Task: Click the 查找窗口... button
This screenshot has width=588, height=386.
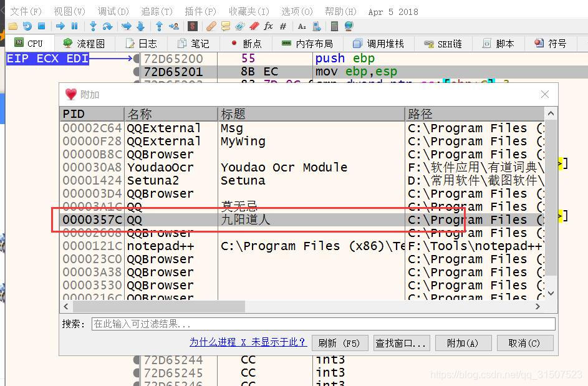Action: point(402,343)
